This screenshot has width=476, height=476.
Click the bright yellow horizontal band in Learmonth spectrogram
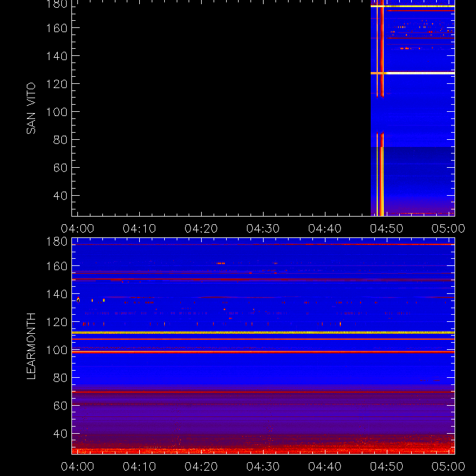[x=263, y=333]
